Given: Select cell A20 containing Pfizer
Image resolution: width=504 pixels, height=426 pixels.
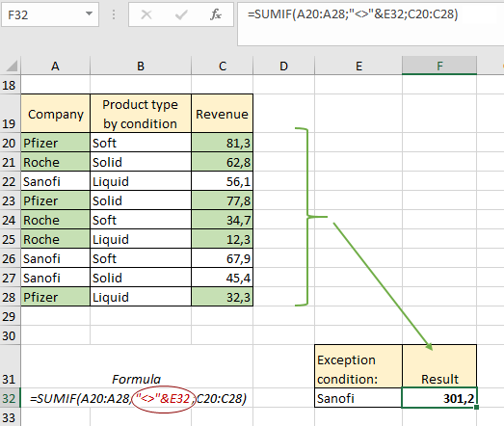Looking at the screenshot, I should 56,143.
